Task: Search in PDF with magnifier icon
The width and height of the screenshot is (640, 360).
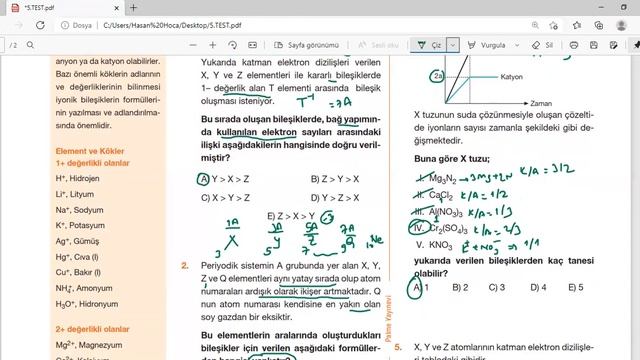Action: [x=31, y=45]
